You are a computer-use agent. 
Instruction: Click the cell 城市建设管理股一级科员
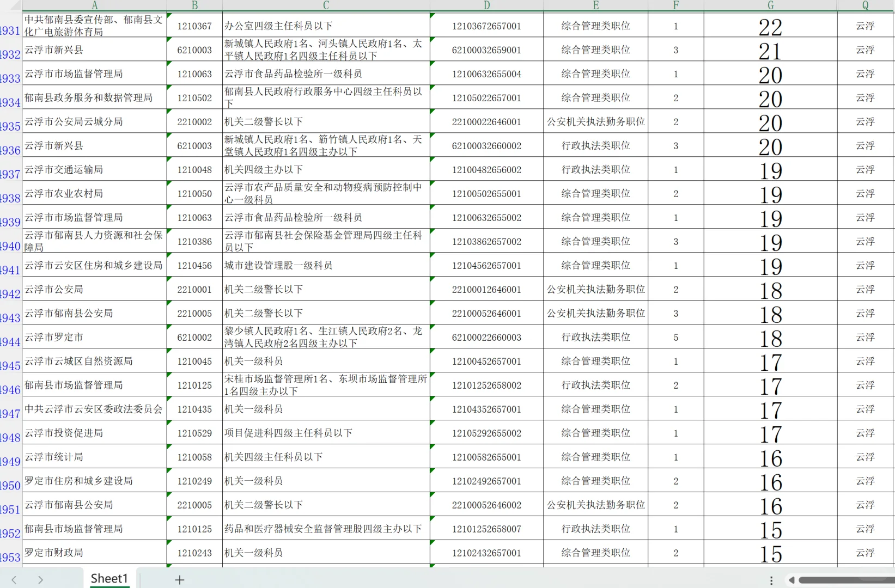pos(326,265)
